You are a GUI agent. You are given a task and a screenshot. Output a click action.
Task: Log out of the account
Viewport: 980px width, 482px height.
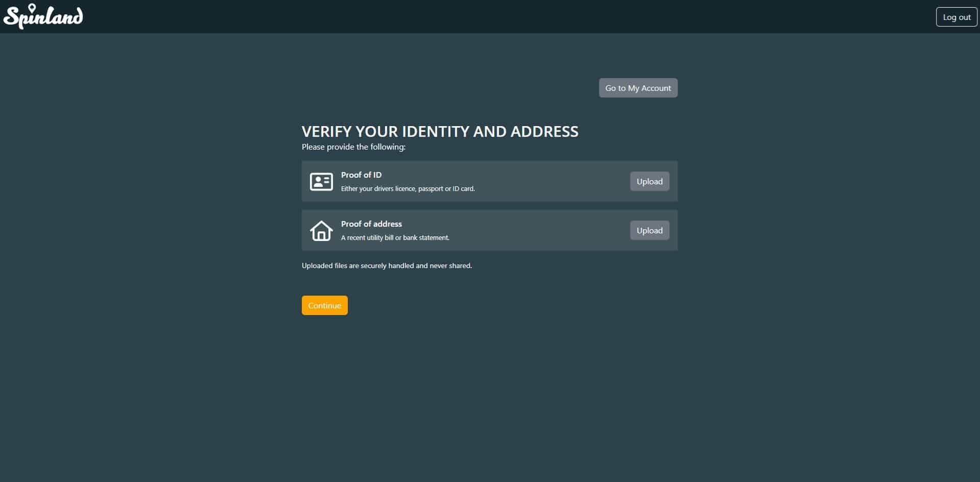[956, 17]
